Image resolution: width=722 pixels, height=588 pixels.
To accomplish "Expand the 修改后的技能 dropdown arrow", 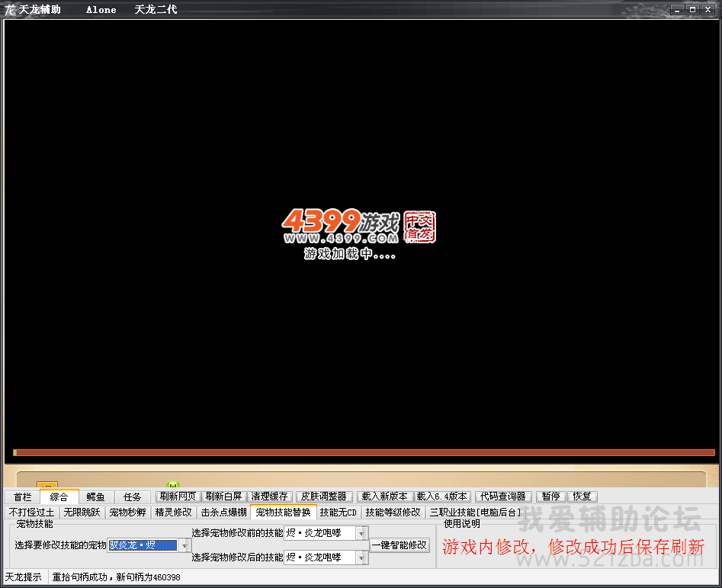I will click(x=361, y=557).
